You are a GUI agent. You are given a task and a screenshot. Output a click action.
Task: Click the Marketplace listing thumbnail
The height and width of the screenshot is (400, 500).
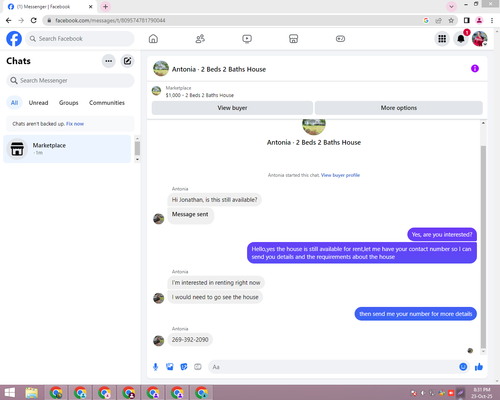(156, 91)
